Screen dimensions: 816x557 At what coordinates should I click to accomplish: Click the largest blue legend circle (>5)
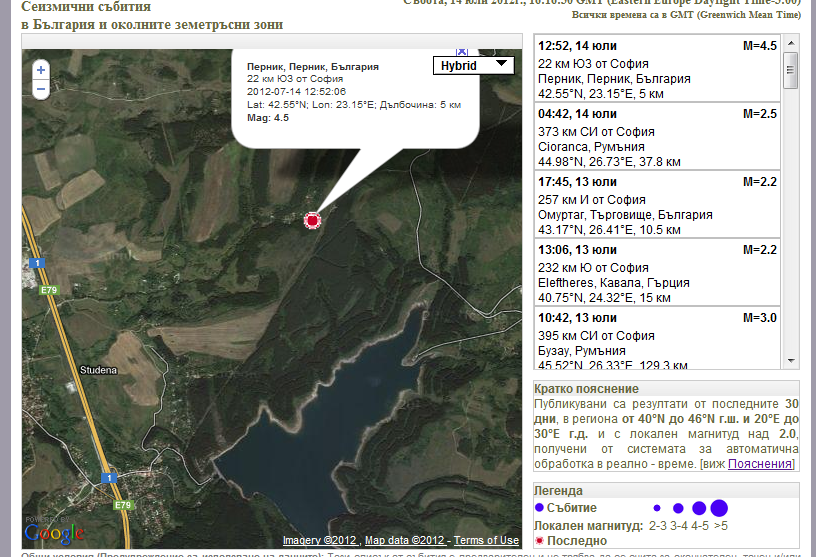[x=719, y=508]
